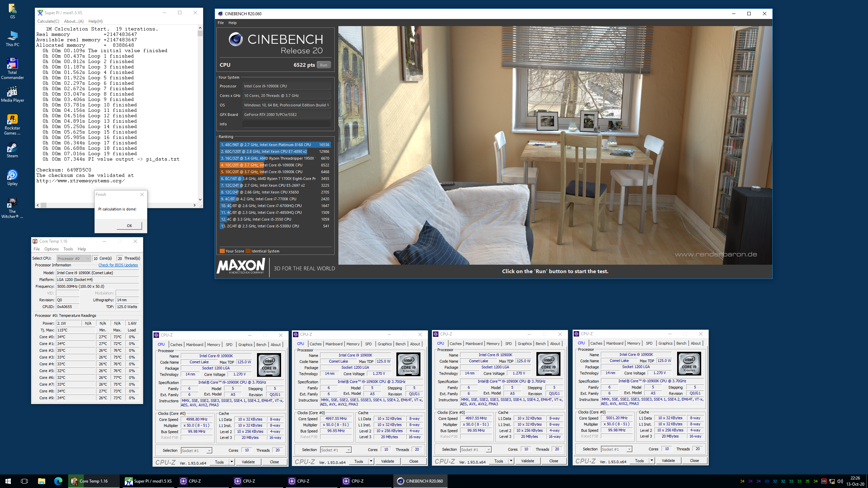This screenshot has height=488, width=868.
Task: Click Close button in third CPU-Z
Action: click(x=554, y=461)
